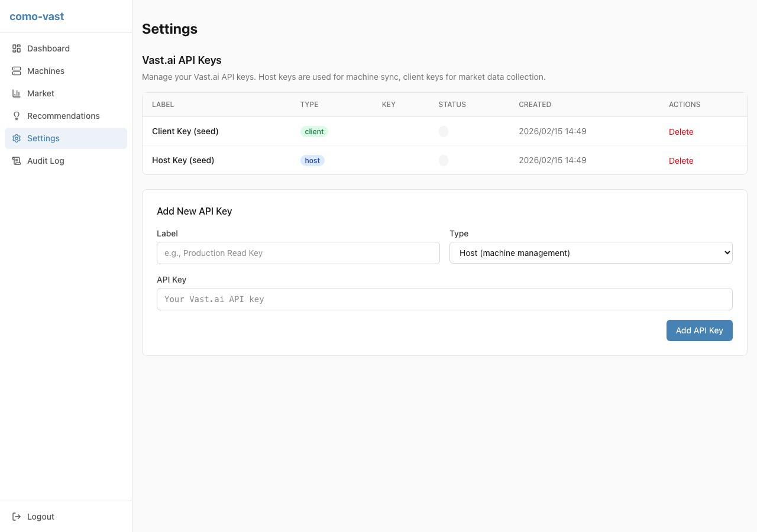Image resolution: width=757 pixels, height=532 pixels.
Task: Log out using the Logout link
Action: tap(66, 517)
